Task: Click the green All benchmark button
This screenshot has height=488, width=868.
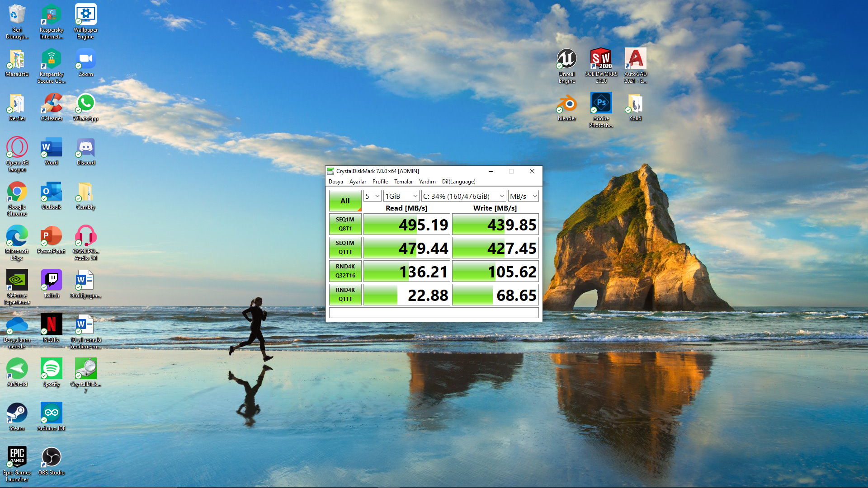Action: (345, 201)
